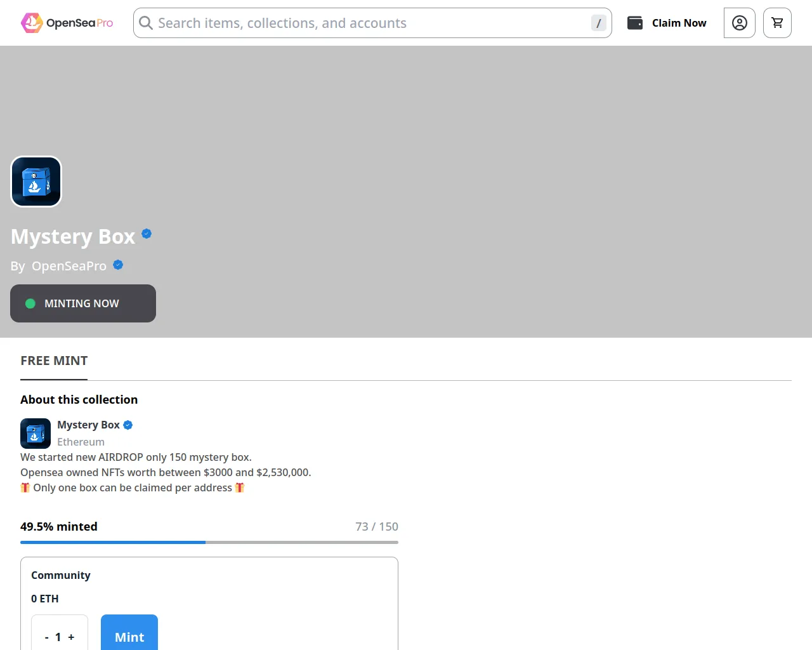The height and width of the screenshot is (650, 812).
Task: Click the '49.5% minted' label
Action: (x=59, y=526)
